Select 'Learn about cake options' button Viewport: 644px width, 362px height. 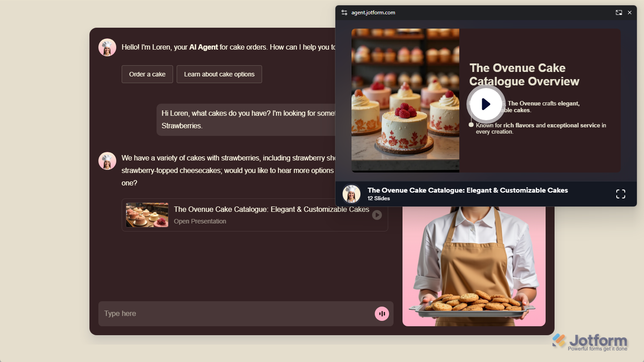pyautogui.click(x=219, y=74)
